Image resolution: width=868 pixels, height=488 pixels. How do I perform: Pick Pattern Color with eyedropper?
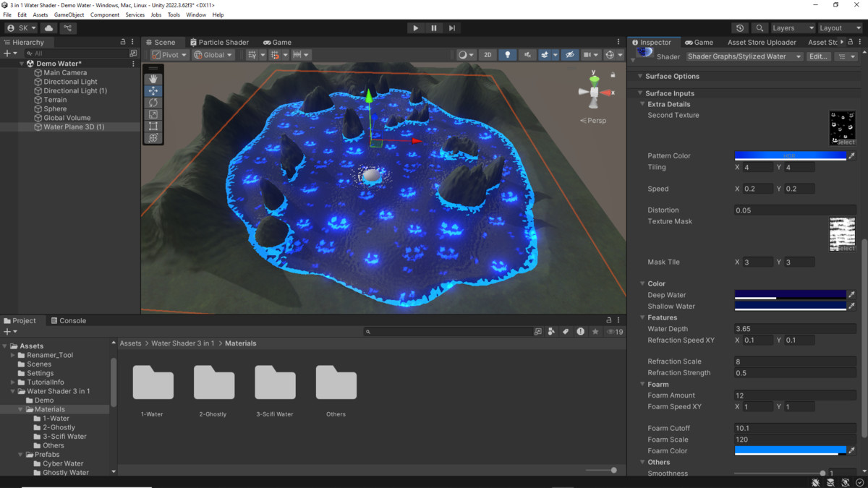[851, 156]
